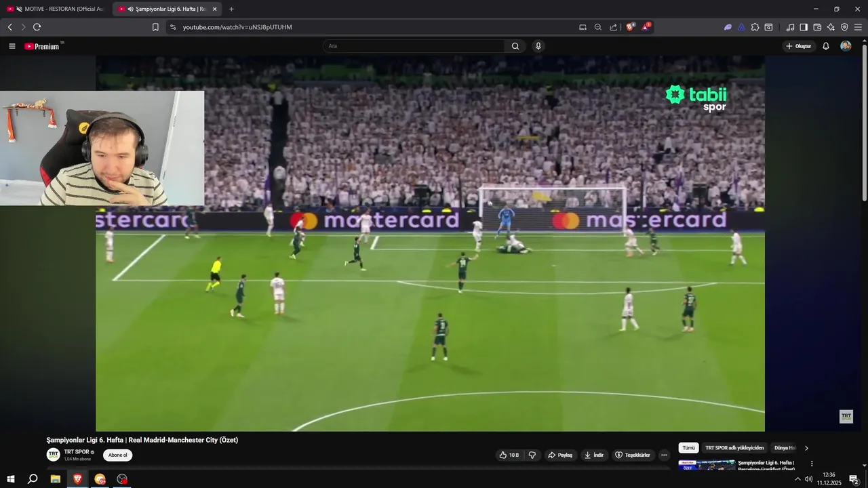Open Brave playlist music note icon

tap(790, 27)
